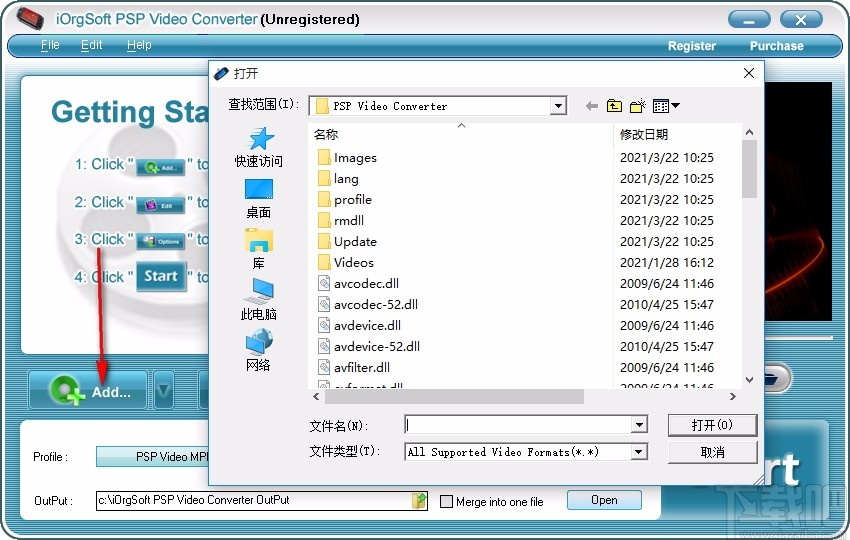Click the file name (文件名) input field
Screen dimensions: 850x540
[518, 425]
